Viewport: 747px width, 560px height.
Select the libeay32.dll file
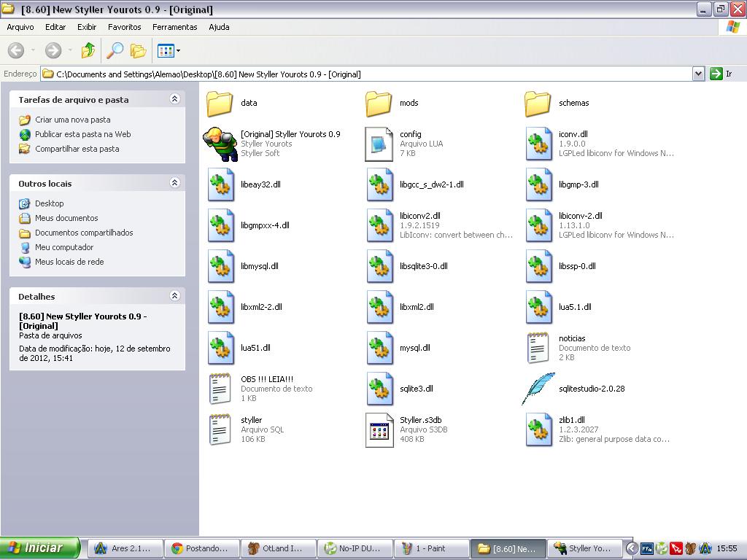pyautogui.click(x=244, y=184)
